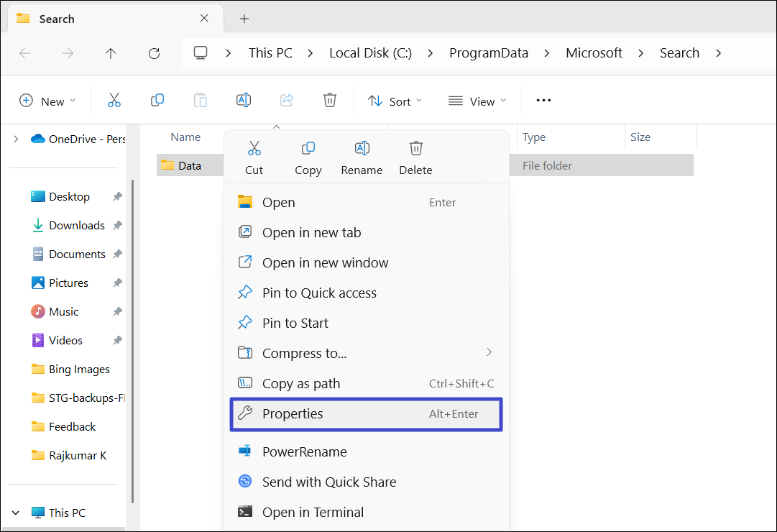Click ProgramData in address breadcrumb
The width and height of the screenshot is (777, 532).
(x=488, y=53)
